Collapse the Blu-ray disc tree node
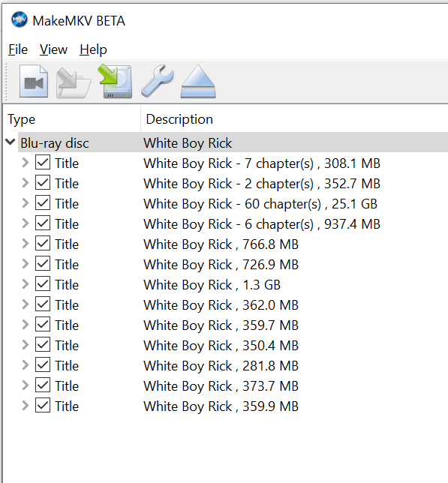The height and width of the screenshot is (483, 448). tap(11, 142)
